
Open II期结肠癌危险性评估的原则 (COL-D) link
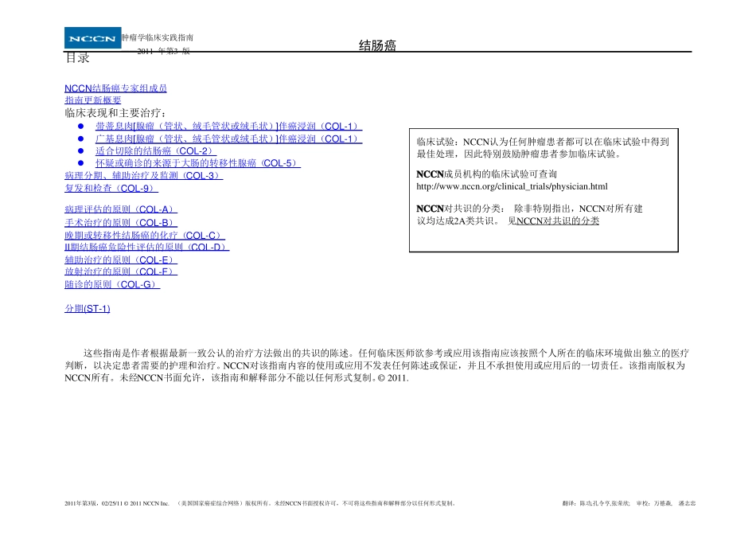point(147,247)
